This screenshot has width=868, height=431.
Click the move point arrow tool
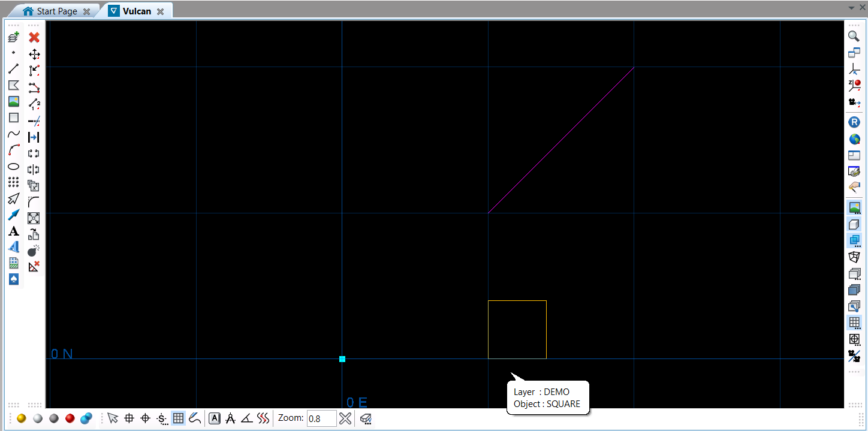pos(34,71)
